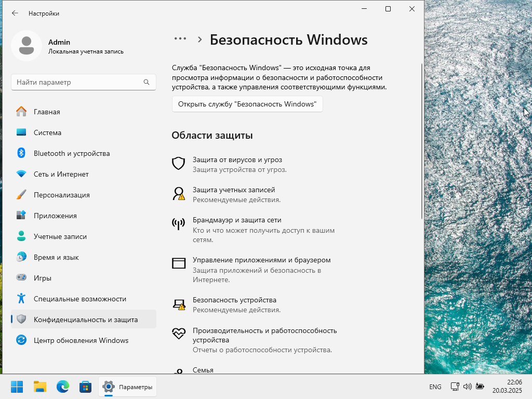
Task: Open Центр обновления Windows
Action: tap(84, 340)
